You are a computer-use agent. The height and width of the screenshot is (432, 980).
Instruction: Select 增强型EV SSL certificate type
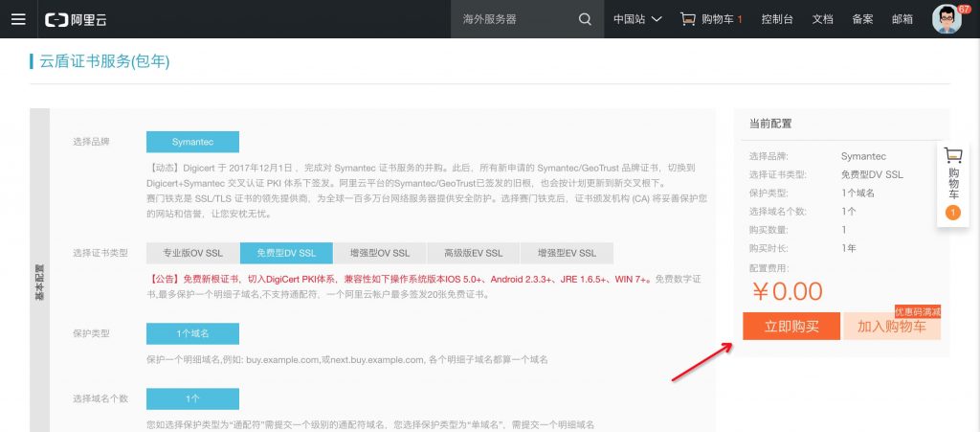pyautogui.click(x=567, y=253)
